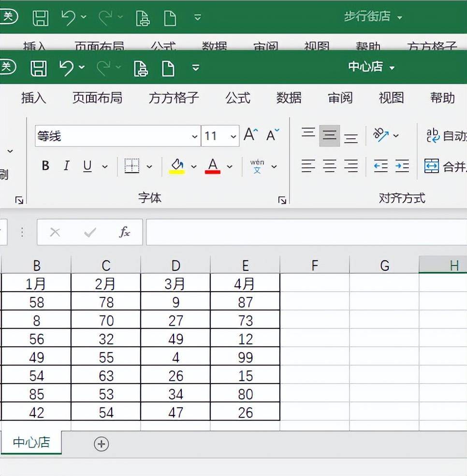Image resolution: width=467 pixels, height=476 pixels.
Task: Center text horizontally
Action: pos(330,166)
